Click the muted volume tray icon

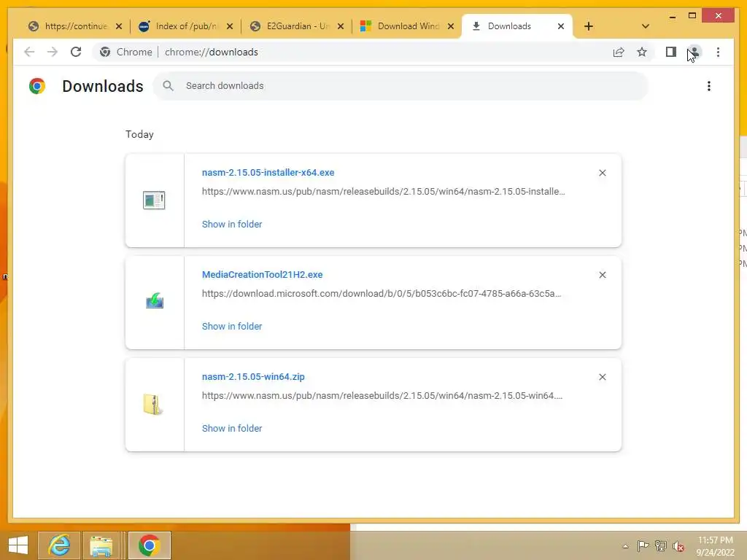tap(678, 546)
